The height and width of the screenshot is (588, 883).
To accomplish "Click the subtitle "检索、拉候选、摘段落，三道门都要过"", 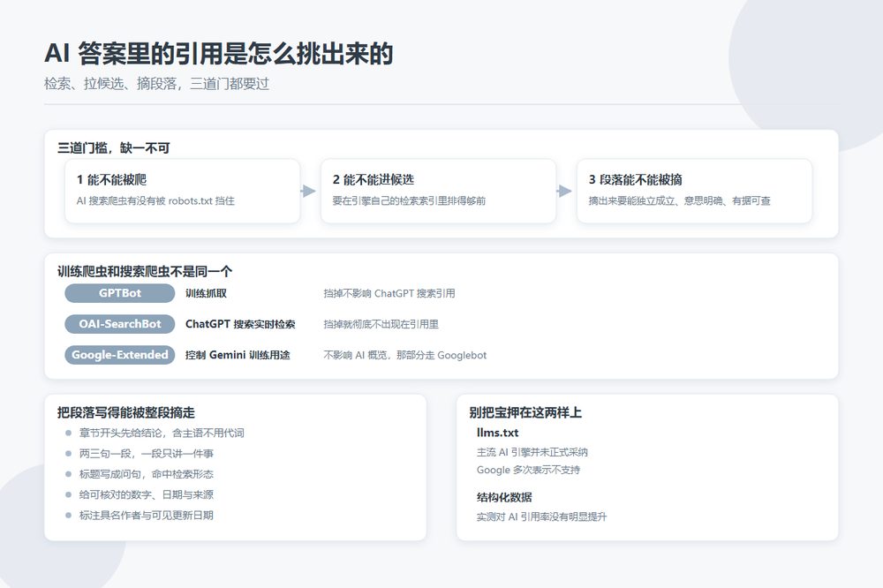I will (x=156, y=84).
